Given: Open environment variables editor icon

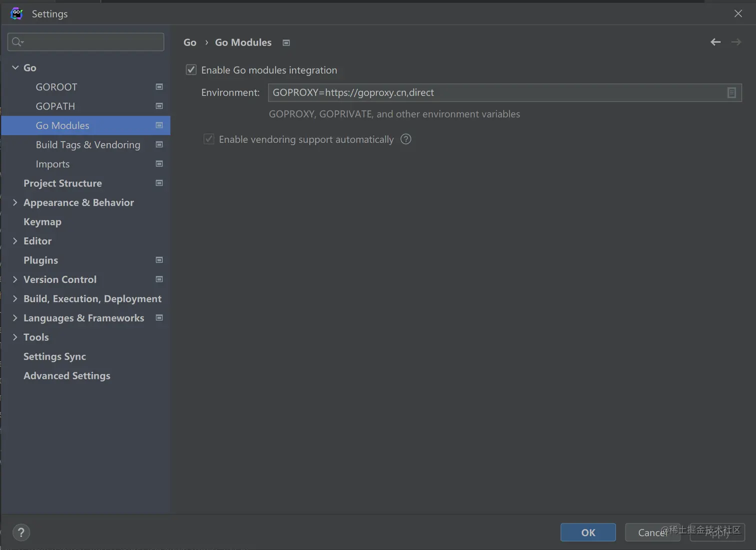Looking at the screenshot, I should coord(731,92).
